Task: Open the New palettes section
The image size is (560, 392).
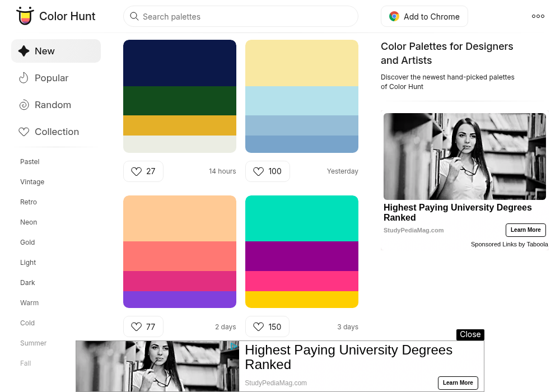Action: coord(56,51)
